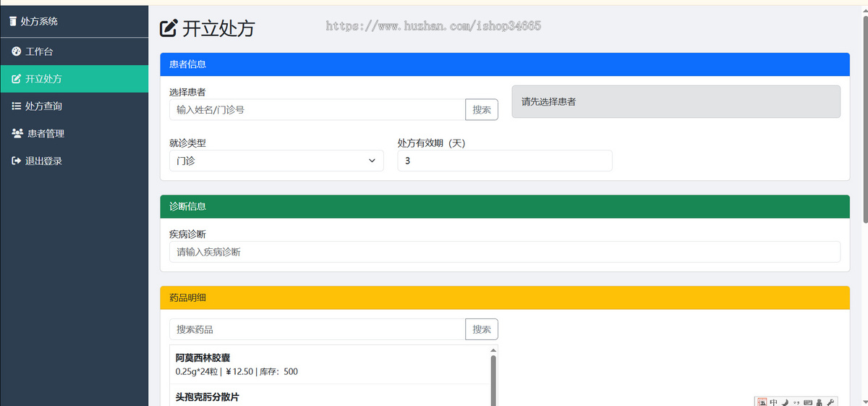Screen dimensions: 868x406
Task: Click the IME 五 input-method logo icon
Action: pos(762,402)
